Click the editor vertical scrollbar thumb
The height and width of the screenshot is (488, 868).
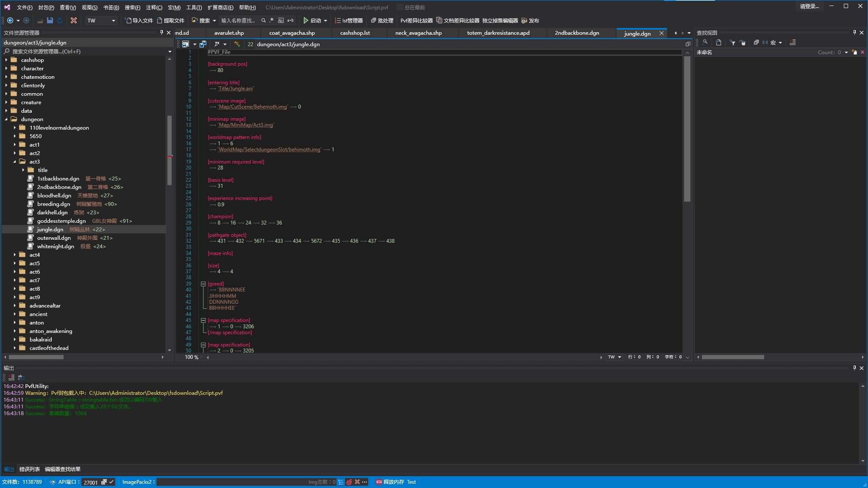click(687, 127)
